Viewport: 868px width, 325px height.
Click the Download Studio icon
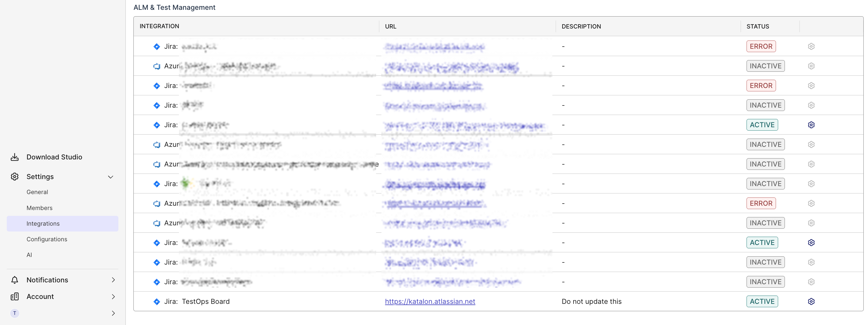tap(14, 157)
